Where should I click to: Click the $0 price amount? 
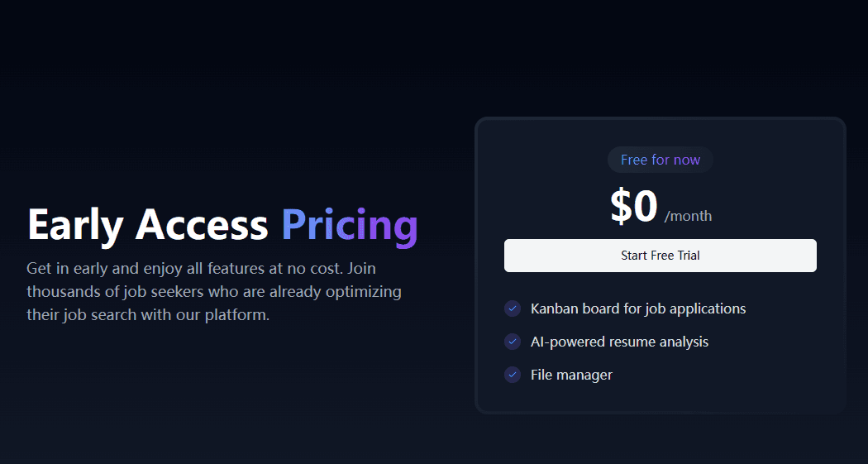[x=634, y=207]
